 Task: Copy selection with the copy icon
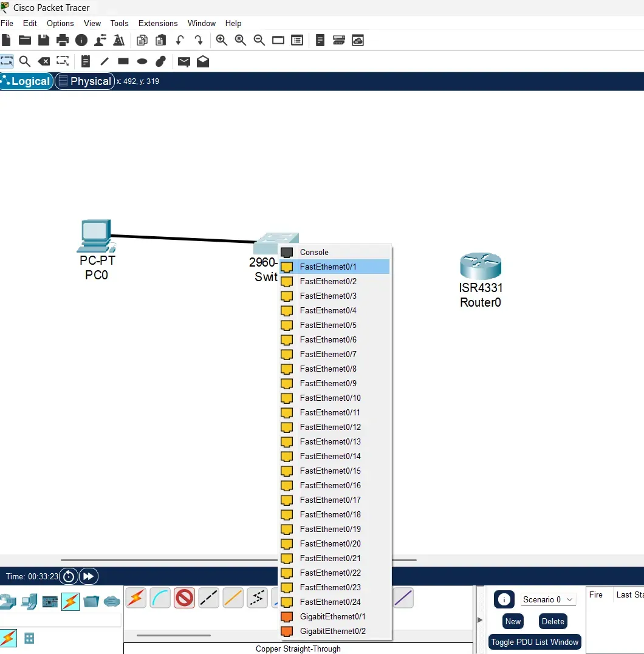tap(142, 41)
